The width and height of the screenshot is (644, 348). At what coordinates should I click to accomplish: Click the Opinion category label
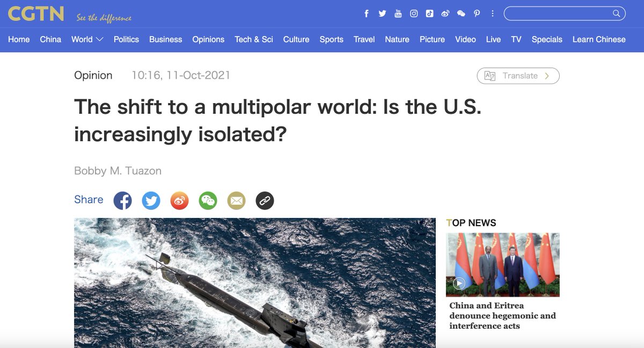tap(93, 75)
